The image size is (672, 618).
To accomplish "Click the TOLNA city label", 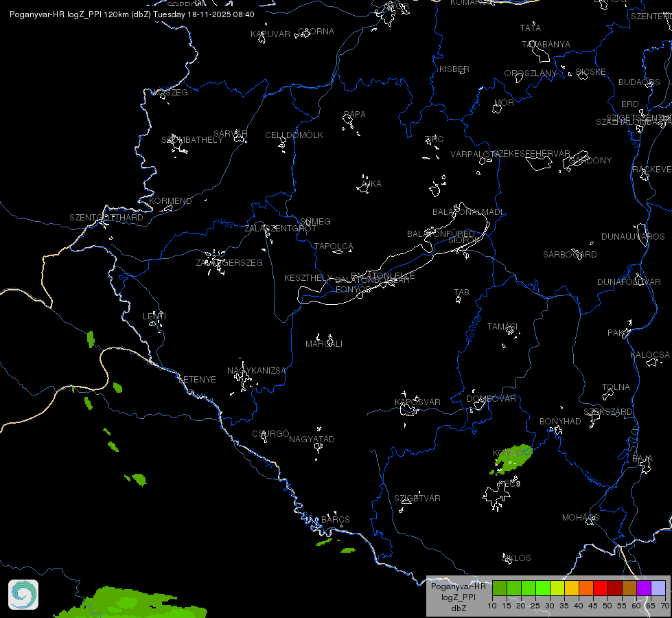I will (616, 387).
